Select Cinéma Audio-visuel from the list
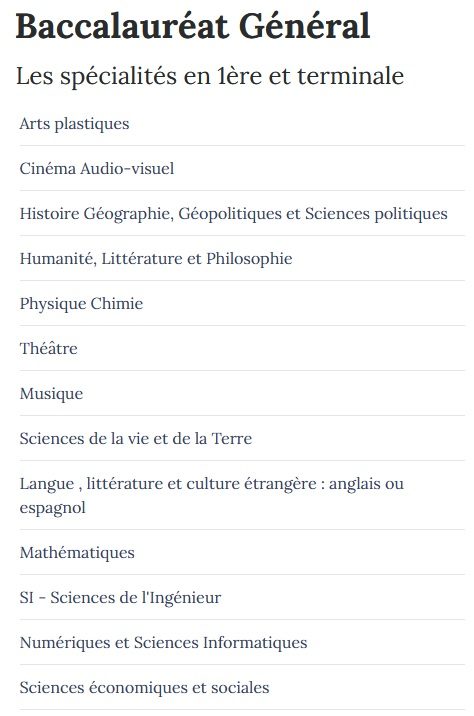This screenshot has width=474, height=716. 242,168
